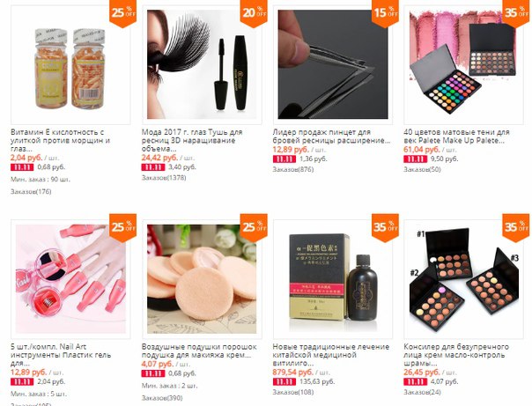
Task: Open the Лидер продаж пинцет title link
Action: [331, 137]
